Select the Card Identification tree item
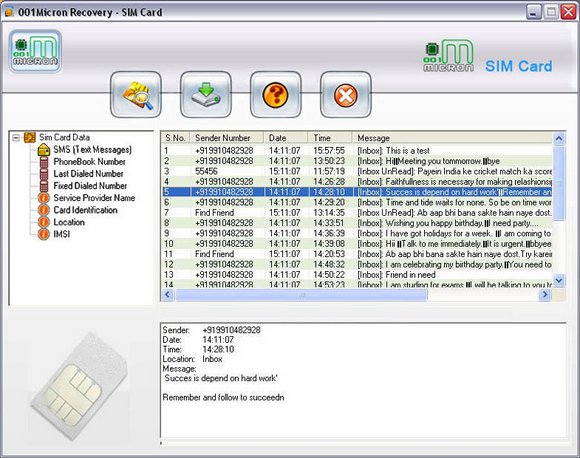580x458 pixels. [x=85, y=210]
